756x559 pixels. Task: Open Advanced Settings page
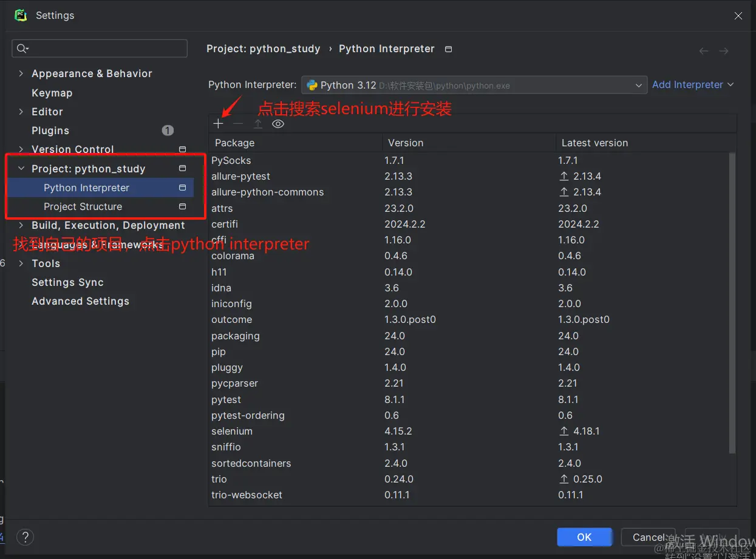(x=80, y=301)
